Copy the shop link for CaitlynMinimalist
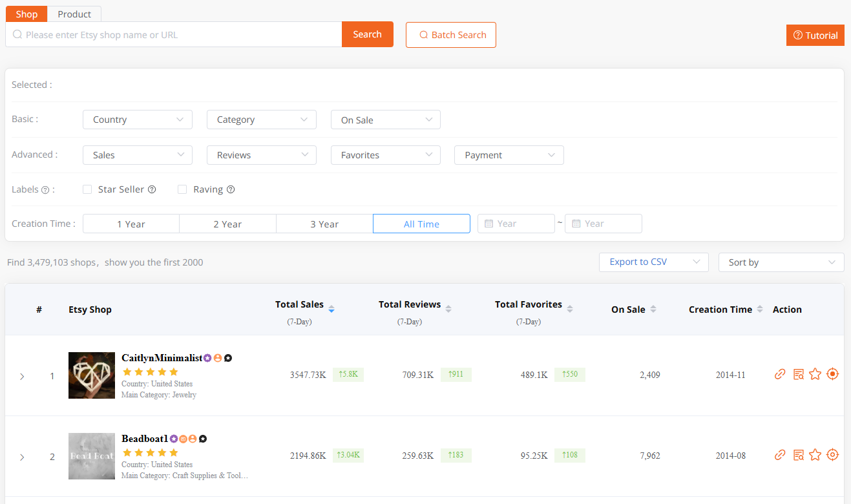 coord(779,373)
